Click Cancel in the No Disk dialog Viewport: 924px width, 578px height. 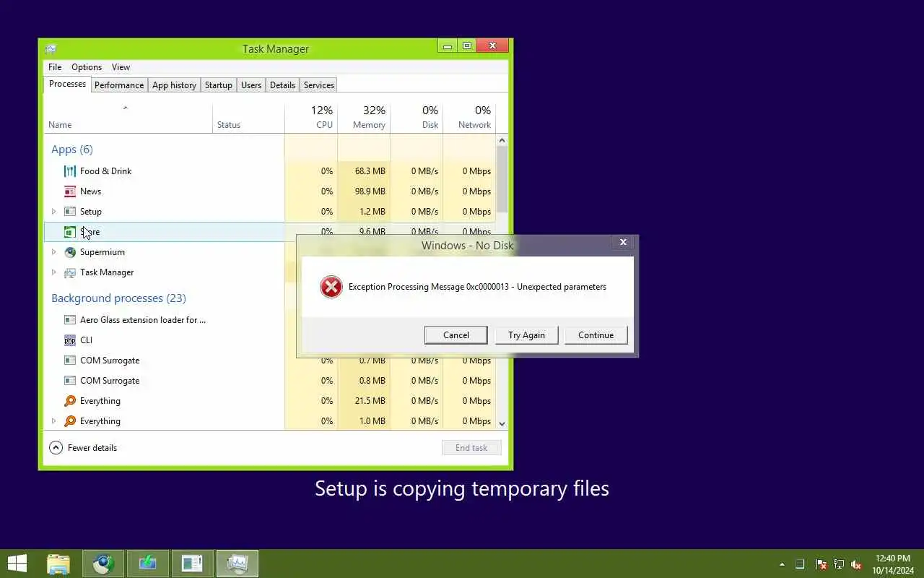tap(456, 335)
